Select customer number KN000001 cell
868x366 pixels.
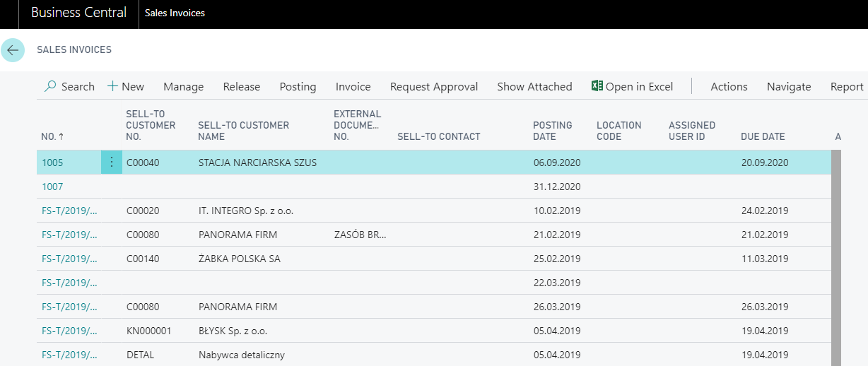point(148,331)
